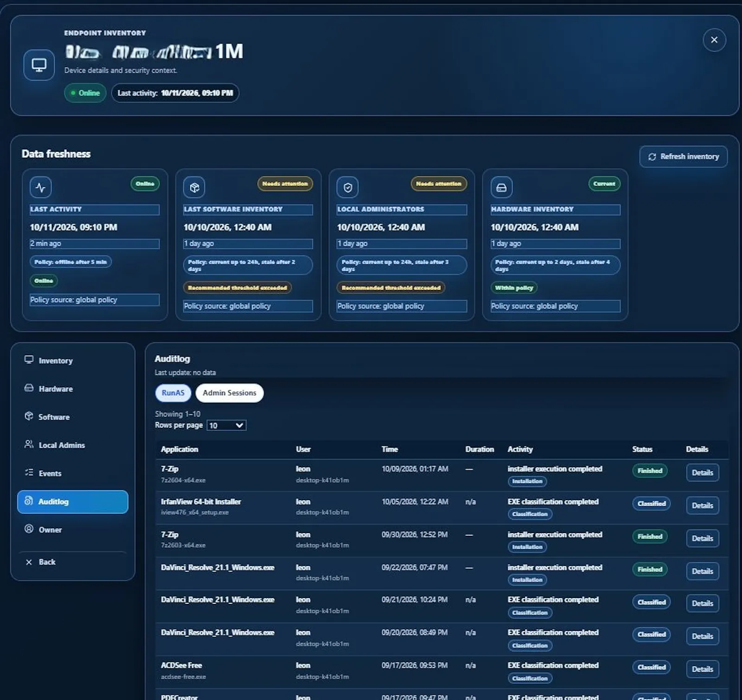Open Details for ACDSee Free row
This screenshot has width=742, height=700.
[x=703, y=669]
